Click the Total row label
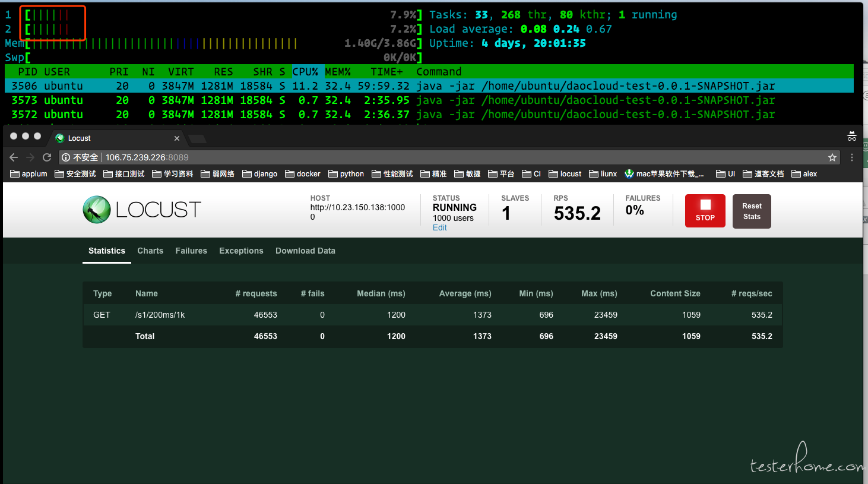This screenshot has height=484, width=868. pyautogui.click(x=145, y=336)
